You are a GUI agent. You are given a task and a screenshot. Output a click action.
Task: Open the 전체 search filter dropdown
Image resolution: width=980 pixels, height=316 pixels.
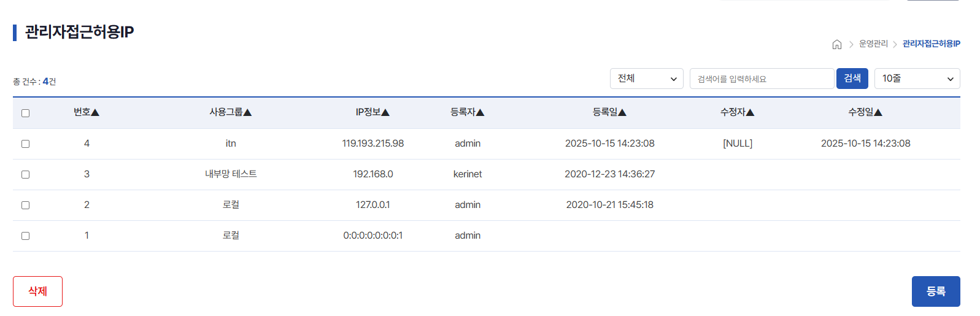coord(646,79)
